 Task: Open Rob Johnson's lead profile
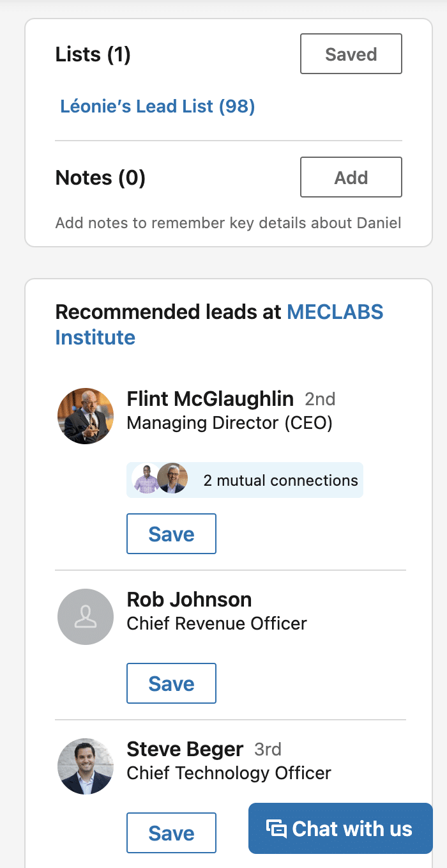point(189,600)
